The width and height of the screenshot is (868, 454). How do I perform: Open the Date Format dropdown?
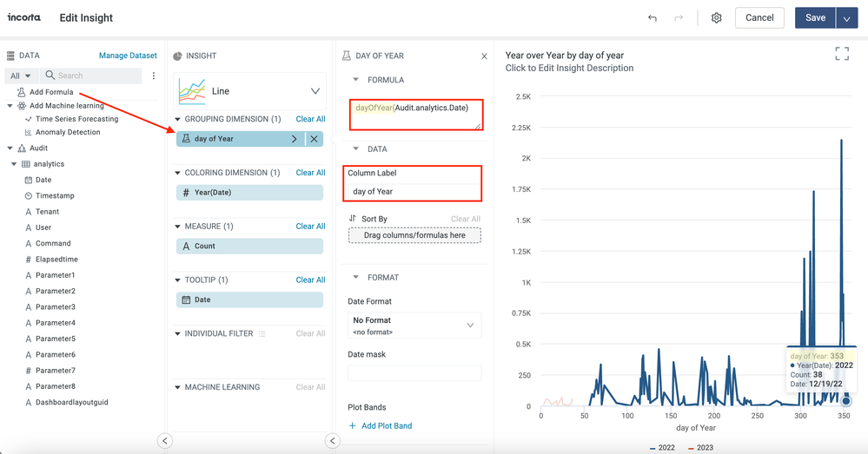coord(414,326)
